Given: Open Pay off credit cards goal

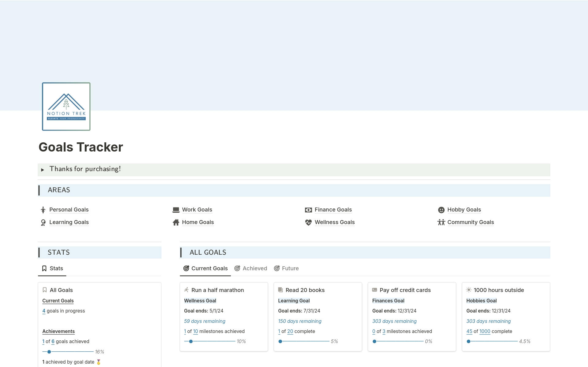Looking at the screenshot, I should point(405,290).
